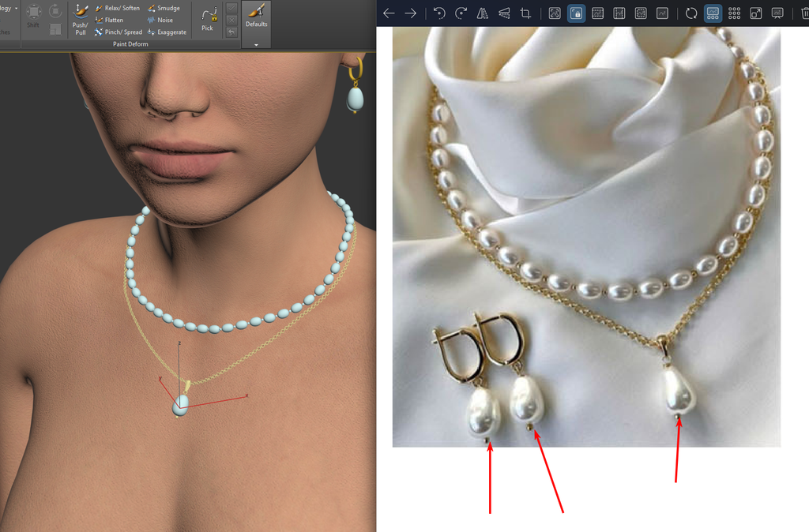Rotate image clockwise in viewer
This screenshot has height=532, width=809.
tap(461, 13)
